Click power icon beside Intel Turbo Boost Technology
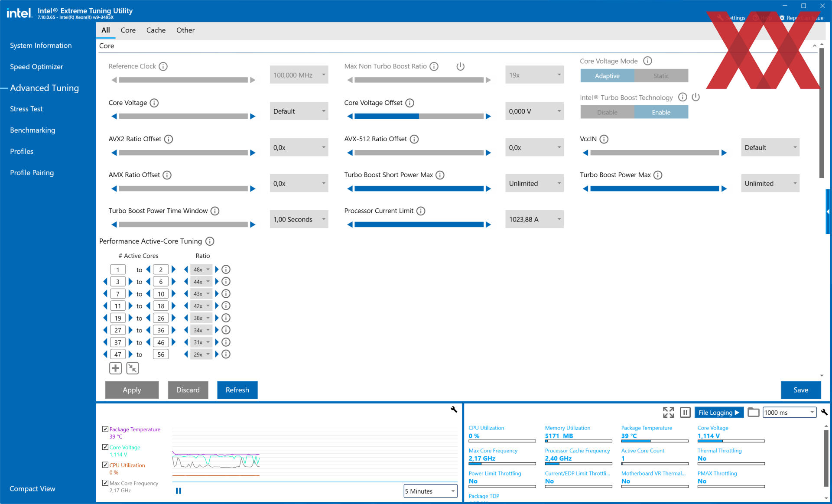 coord(696,97)
